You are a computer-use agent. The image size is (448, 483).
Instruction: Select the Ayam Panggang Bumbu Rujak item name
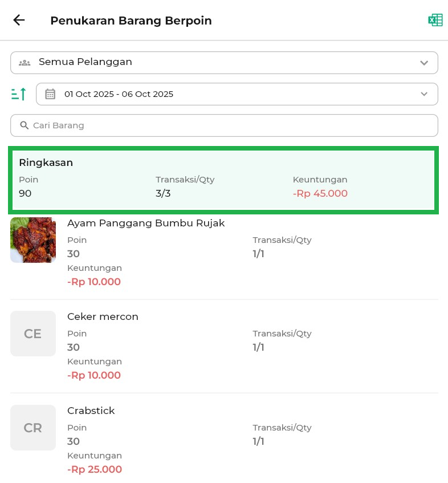[x=146, y=223]
